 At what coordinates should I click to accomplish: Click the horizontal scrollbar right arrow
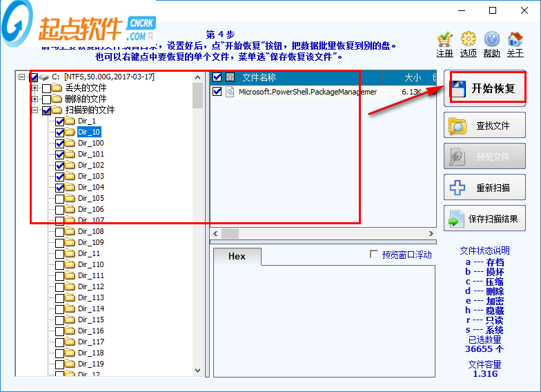431,233
